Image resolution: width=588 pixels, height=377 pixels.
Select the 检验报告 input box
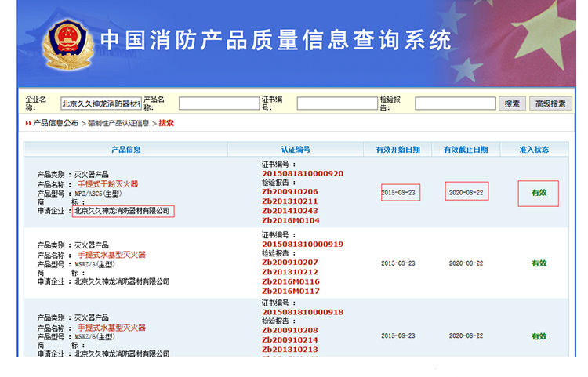[455, 103]
